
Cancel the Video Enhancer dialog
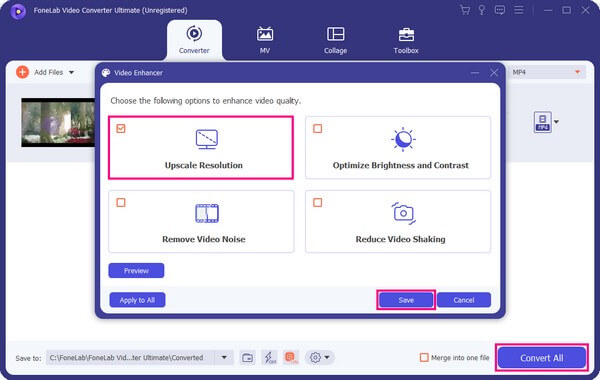pyautogui.click(x=464, y=300)
